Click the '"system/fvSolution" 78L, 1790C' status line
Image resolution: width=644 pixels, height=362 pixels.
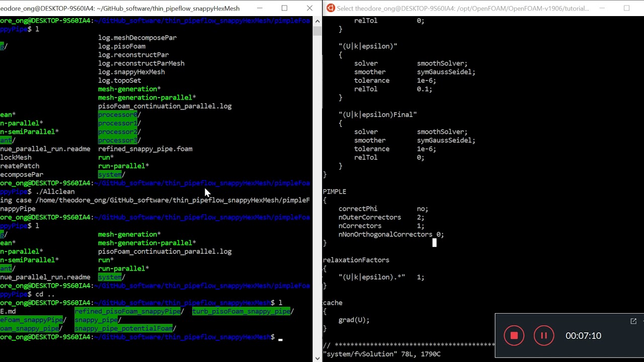pyautogui.click(x=382, y=354)
